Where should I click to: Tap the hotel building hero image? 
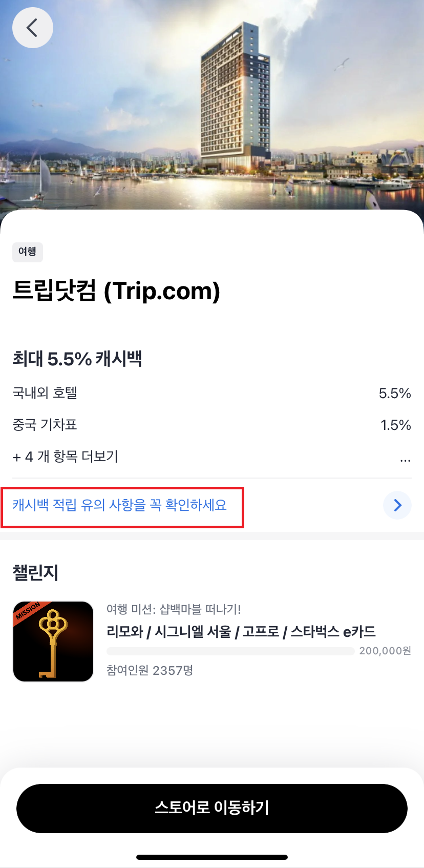coord(212,105)
